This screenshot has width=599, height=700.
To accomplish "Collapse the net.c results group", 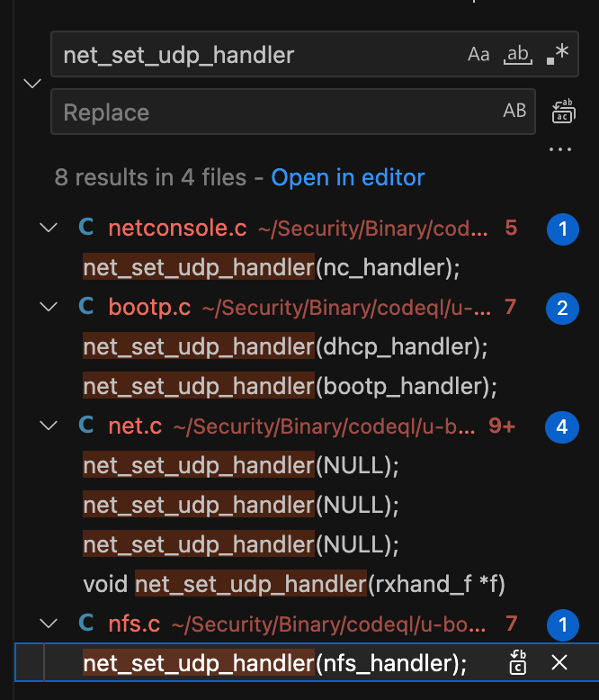I will pos(49,425).
